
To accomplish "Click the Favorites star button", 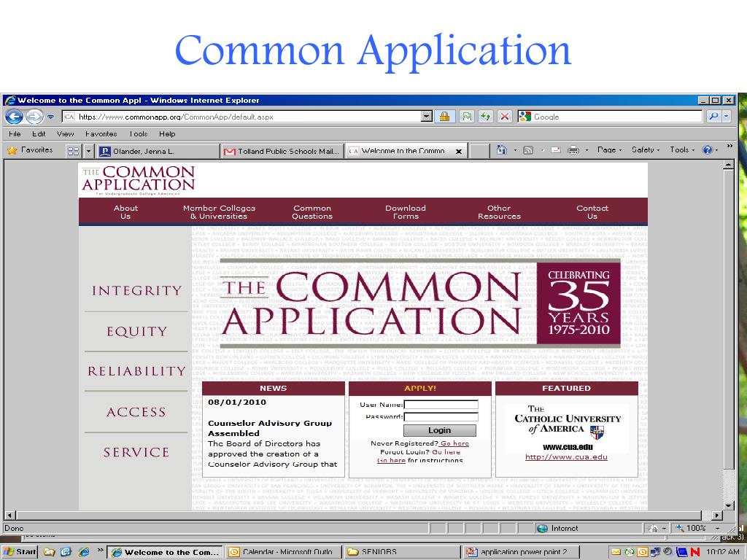I will point(31,150).
